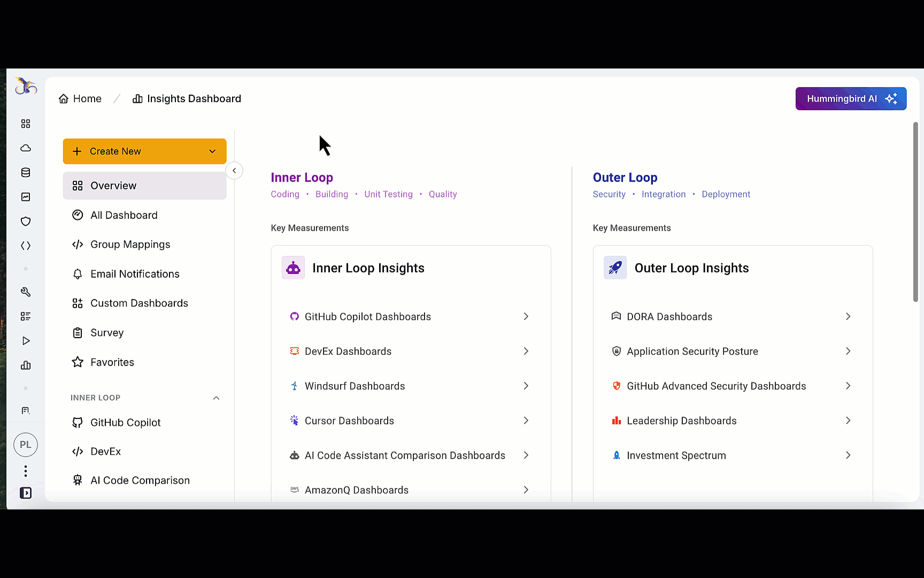Click the shield security icon in rail
The image size is (924, 578).
click(26, 222)
